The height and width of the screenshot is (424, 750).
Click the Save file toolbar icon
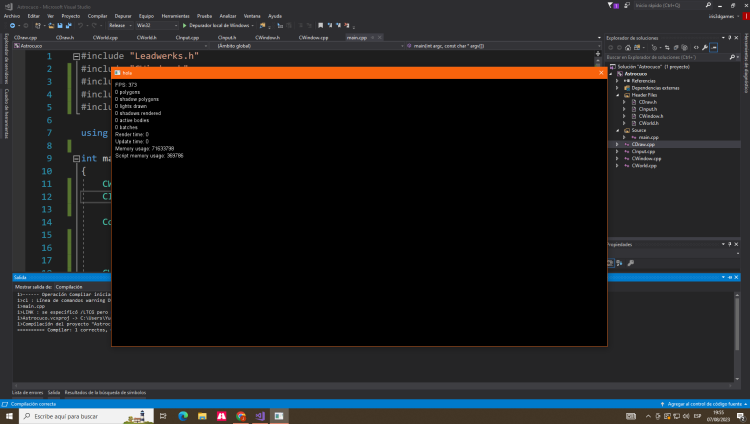60,25
